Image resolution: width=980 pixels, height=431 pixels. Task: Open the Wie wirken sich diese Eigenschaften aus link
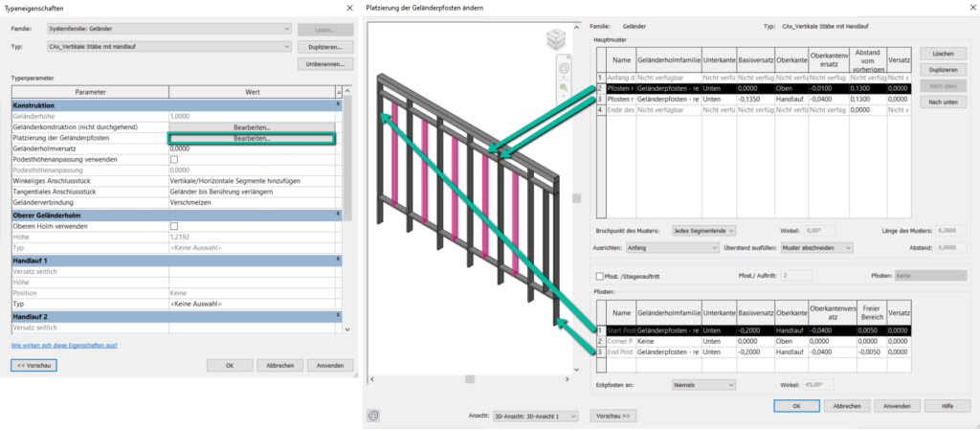click(64, 344)
